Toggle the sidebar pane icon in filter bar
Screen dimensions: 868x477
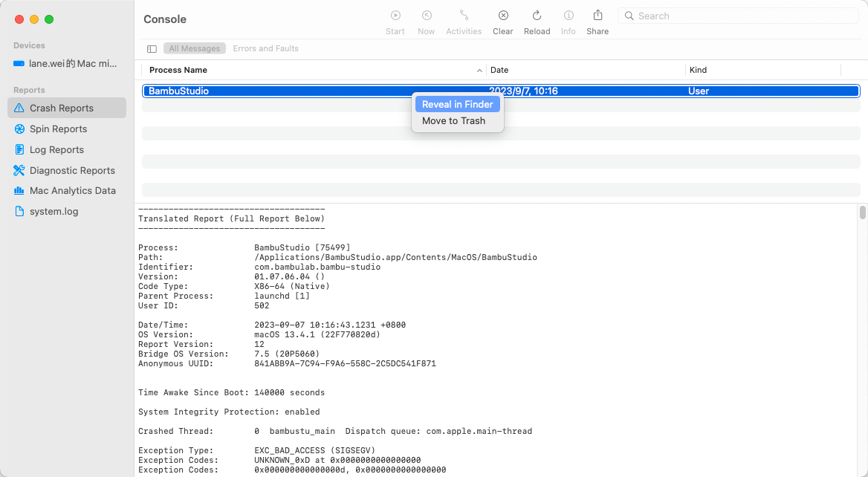pos(152,49)
